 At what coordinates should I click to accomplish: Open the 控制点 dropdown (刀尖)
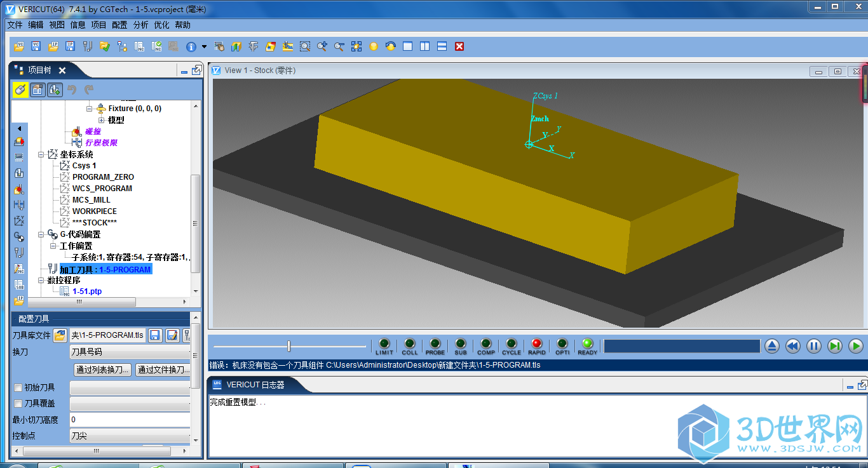pos(130,436)
